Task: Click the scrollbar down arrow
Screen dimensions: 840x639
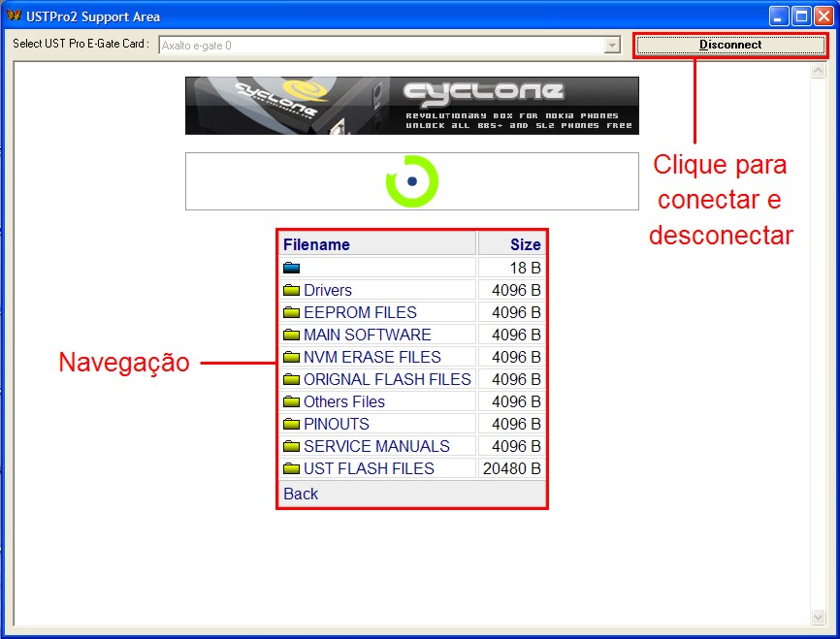Action: (x=818, y=617)
